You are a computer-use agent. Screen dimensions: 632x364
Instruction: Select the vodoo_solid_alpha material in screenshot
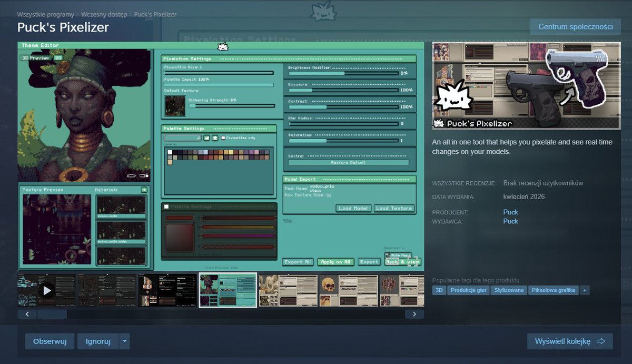point(122,233)
